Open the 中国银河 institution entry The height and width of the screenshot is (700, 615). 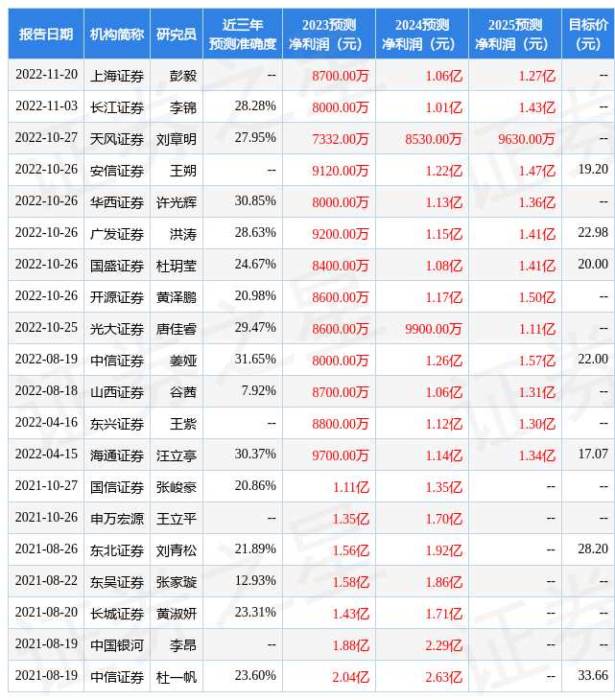pyautogui.click(x=117, y=645)
